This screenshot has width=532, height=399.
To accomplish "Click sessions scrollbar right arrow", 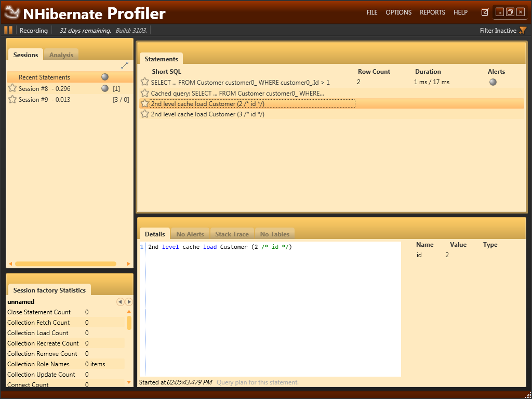I will coord(129,263).
